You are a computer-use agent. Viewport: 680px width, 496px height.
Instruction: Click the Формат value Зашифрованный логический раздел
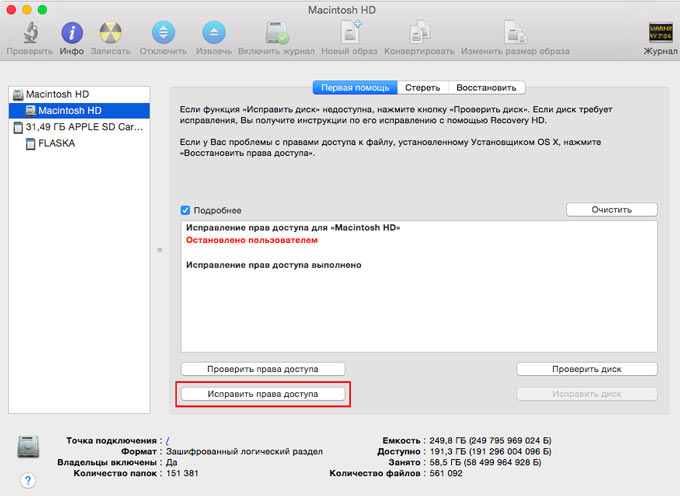(244, 451)
